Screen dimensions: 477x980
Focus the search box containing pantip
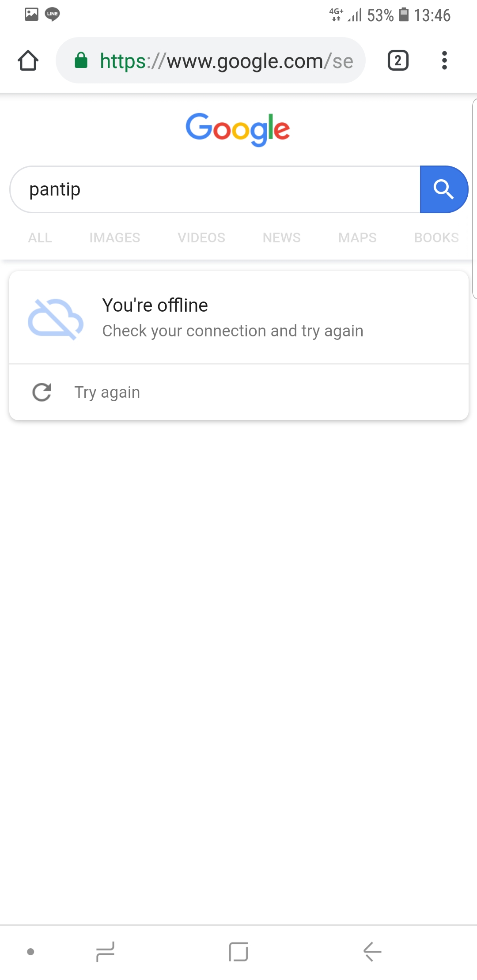click(x=215, y=189)
